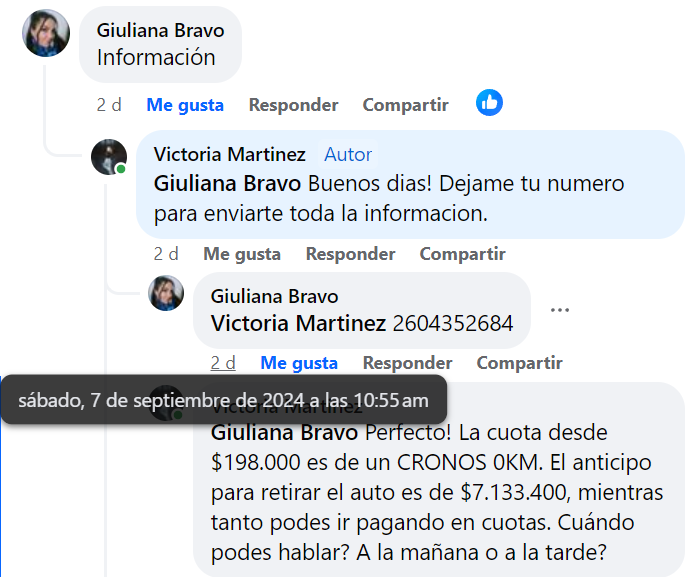Viewport: 686px width, 577px height.
Task: Share the Información comment via Compartir
Action: [x=406, y=105]
